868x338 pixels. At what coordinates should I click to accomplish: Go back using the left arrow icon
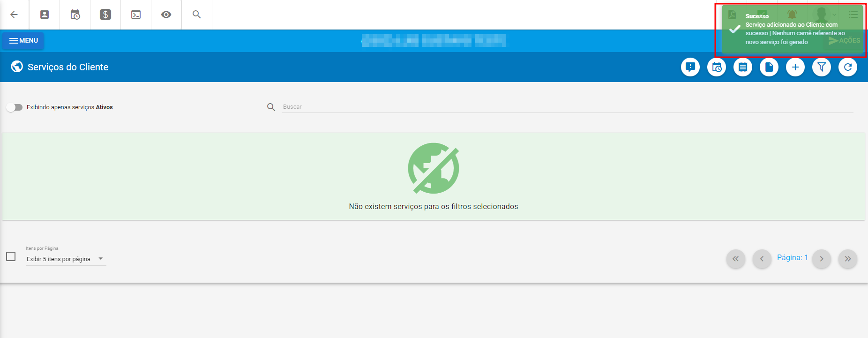click(14, 15)
